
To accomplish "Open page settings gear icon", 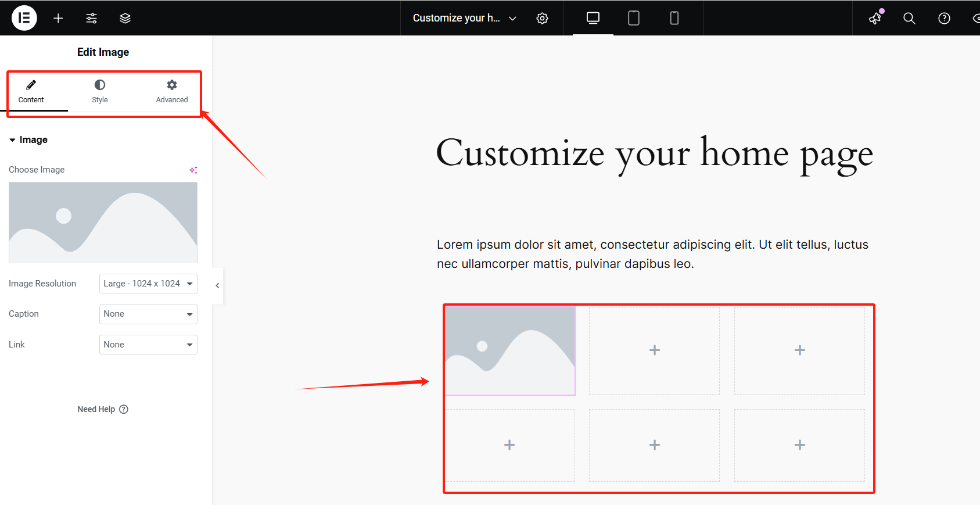I will point(542,18).
